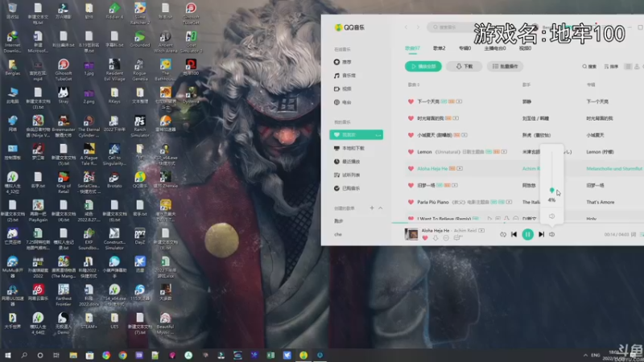This screenshot has width=644, height=362.
Task: Open the 'che' playlist in the sidebar
Action: click(x=338, y=234)
